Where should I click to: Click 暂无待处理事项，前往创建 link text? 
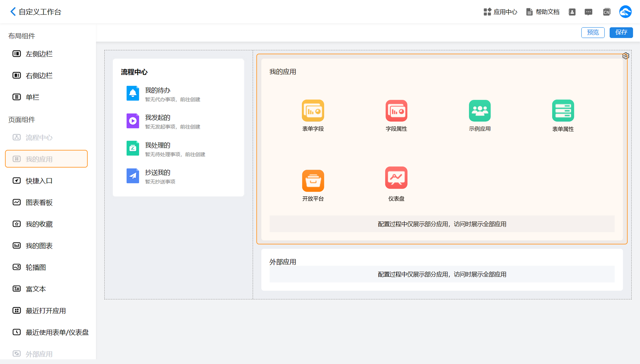(175, 155)
